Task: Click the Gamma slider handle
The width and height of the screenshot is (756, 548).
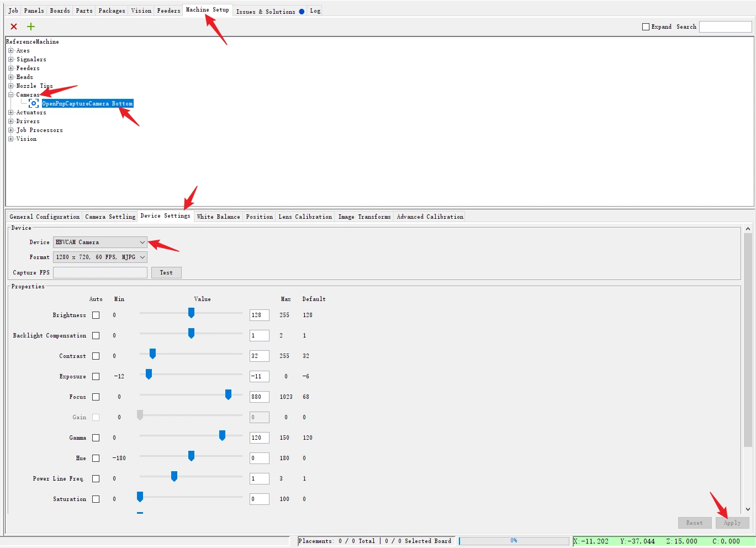Action: pos(222,436)
